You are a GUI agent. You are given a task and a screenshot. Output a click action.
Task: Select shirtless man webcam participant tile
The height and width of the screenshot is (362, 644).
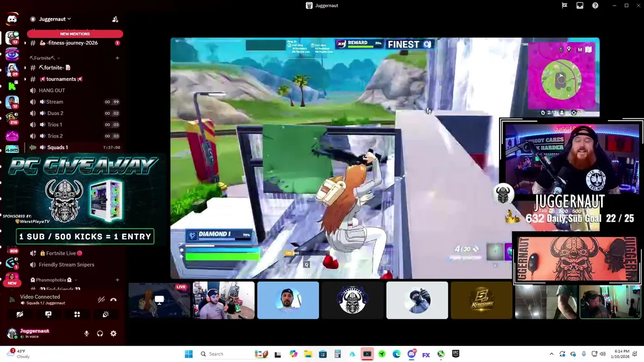click(x=223, y=300)
